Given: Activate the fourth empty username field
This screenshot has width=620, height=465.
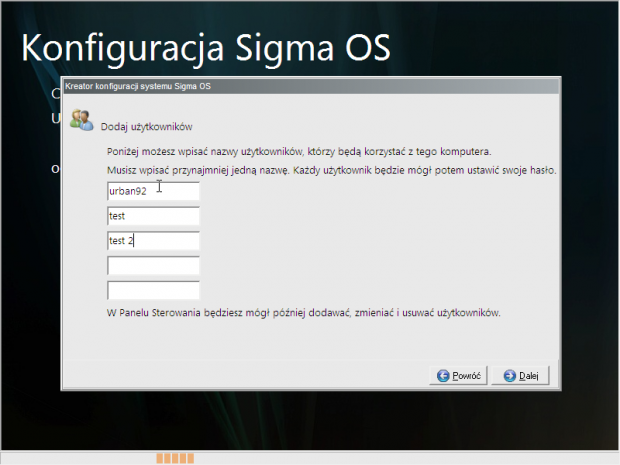Looking at the screenshot, I should click(x=153, y=266).
